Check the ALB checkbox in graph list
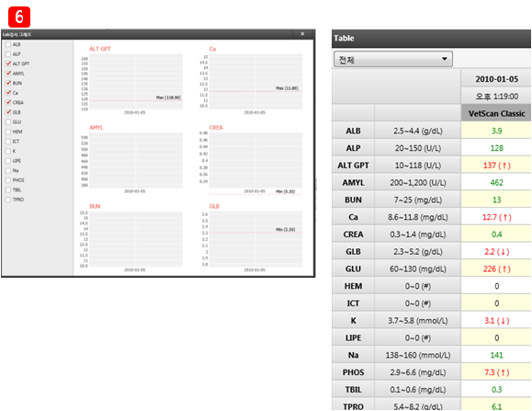 (8, 44)
